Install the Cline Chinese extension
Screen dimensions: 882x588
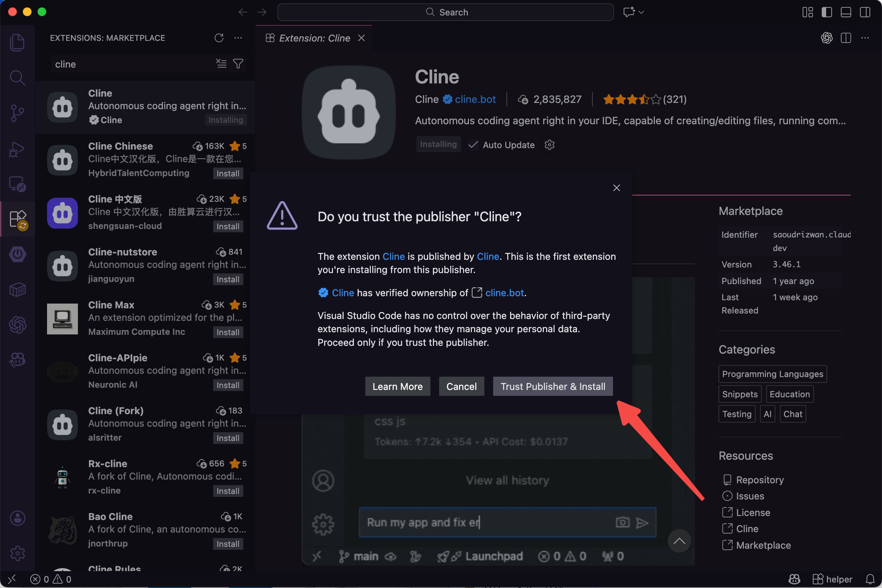pyautogui.click(x=227, y=173)
